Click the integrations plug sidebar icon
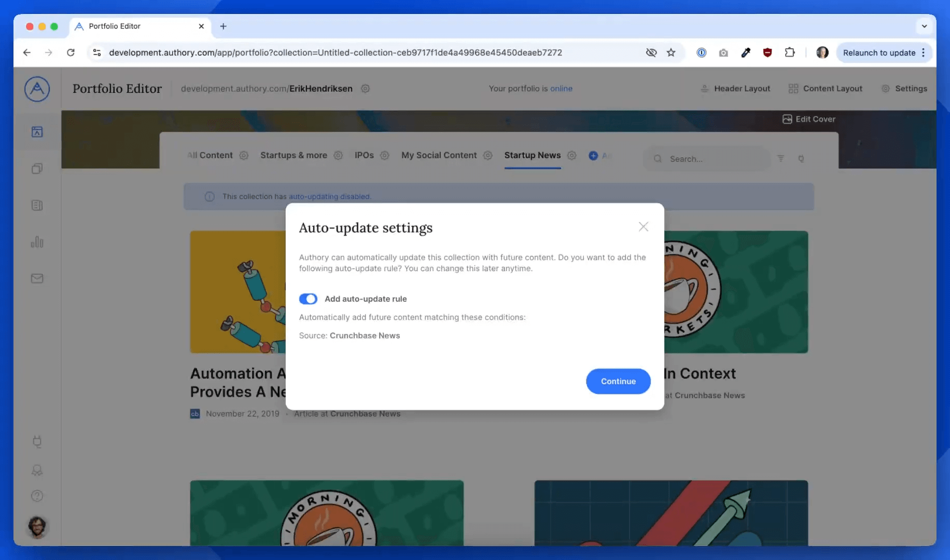This screenshot has width=950, height=560. click(37, 441)
